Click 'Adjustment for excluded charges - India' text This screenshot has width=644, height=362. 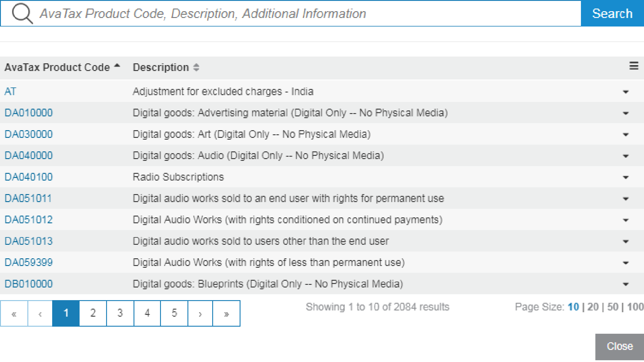(x=223, y=92)
